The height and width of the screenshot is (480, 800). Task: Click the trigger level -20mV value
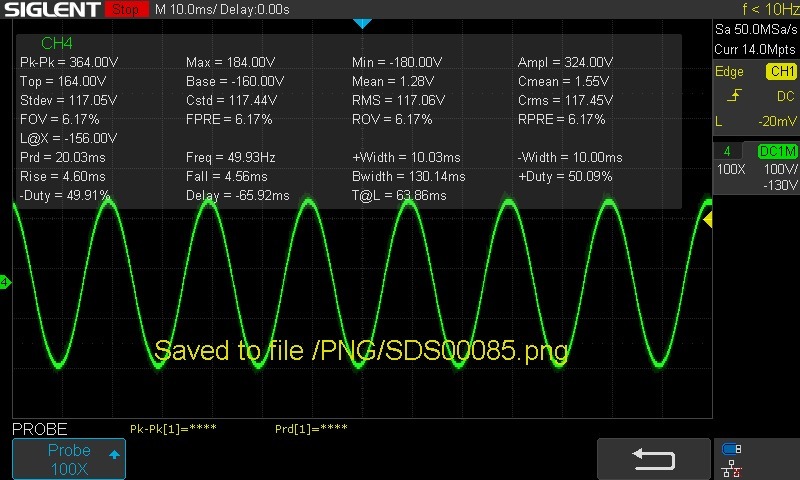coord(777,121)
